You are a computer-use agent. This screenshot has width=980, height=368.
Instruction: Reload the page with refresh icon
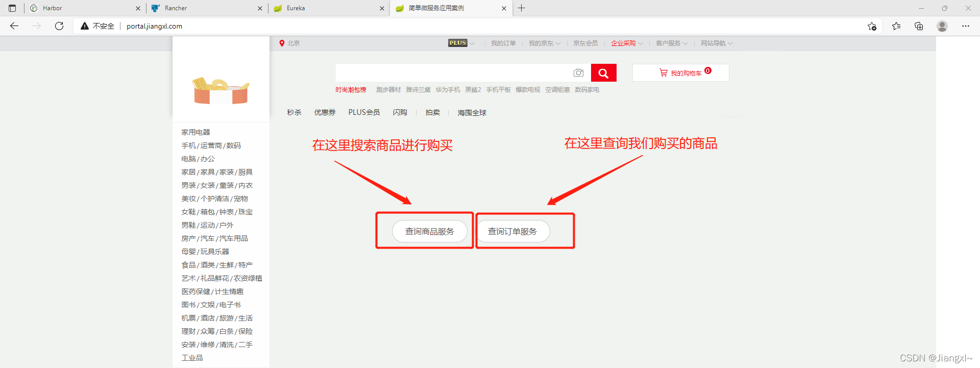[x=59, y=26]
